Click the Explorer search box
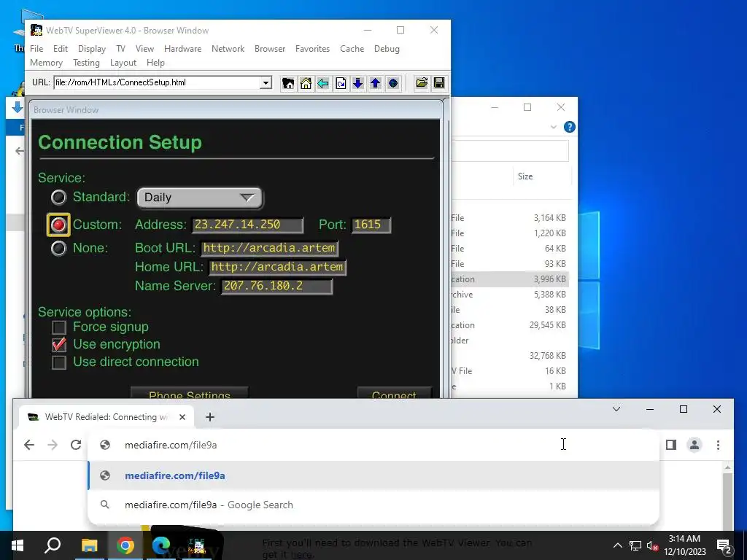Viewport: 747px width, 560px height. pos(510,151)
